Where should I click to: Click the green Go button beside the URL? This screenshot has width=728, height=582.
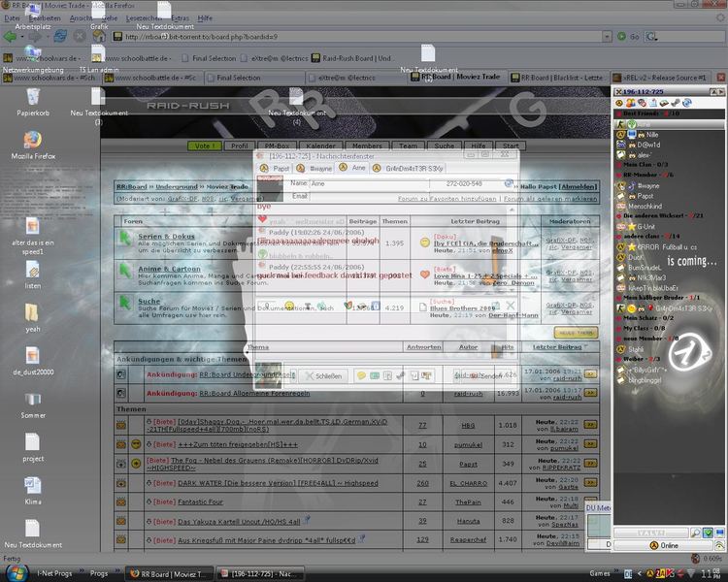(x=621, y=36)
